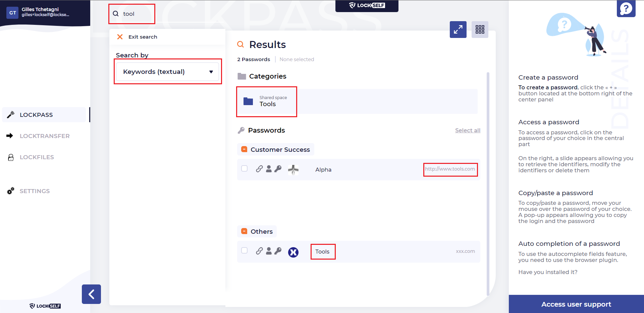
Task: Click Access user support button
Action: [576, 304]
